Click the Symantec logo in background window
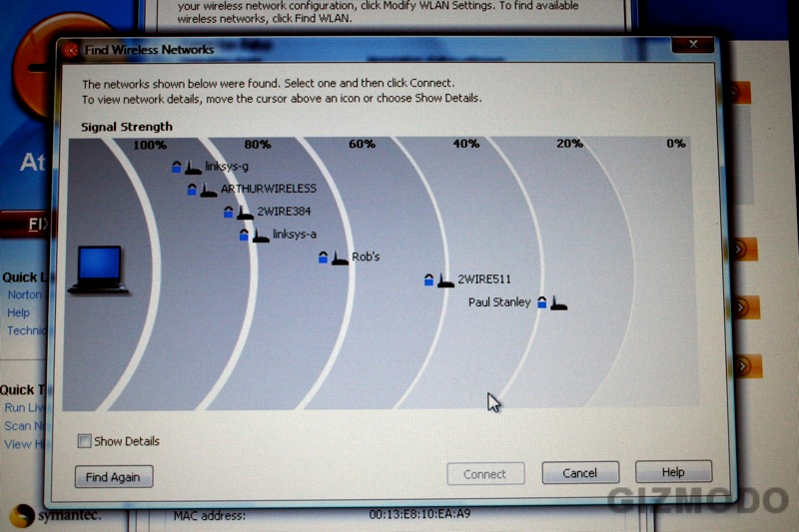Viewport: 799px width, 532px height. pyautogui.click(x=56, y=515)
